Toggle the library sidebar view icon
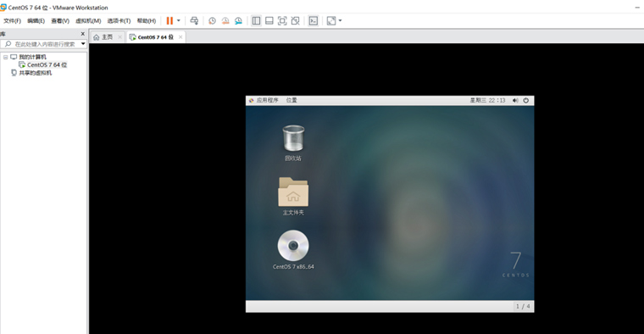Viewport: 644px width, 334px height. [256, 20]
